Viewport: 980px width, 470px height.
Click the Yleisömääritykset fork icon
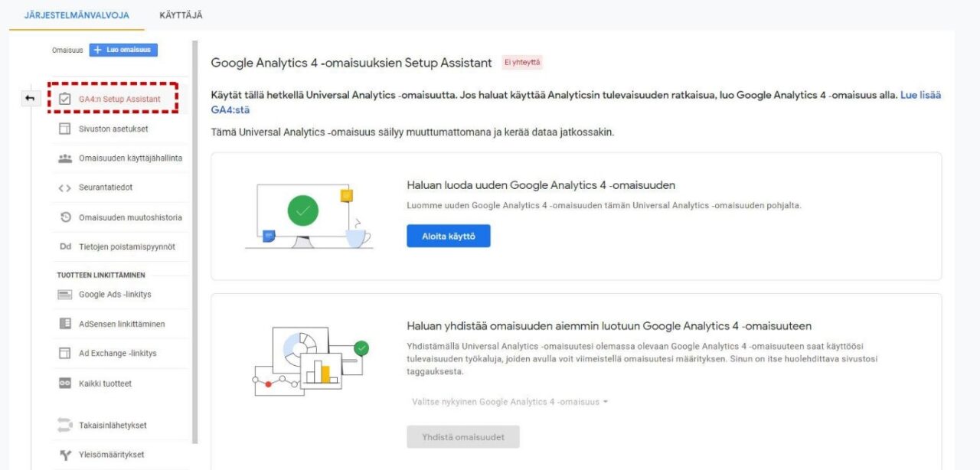tap(65, 455)
